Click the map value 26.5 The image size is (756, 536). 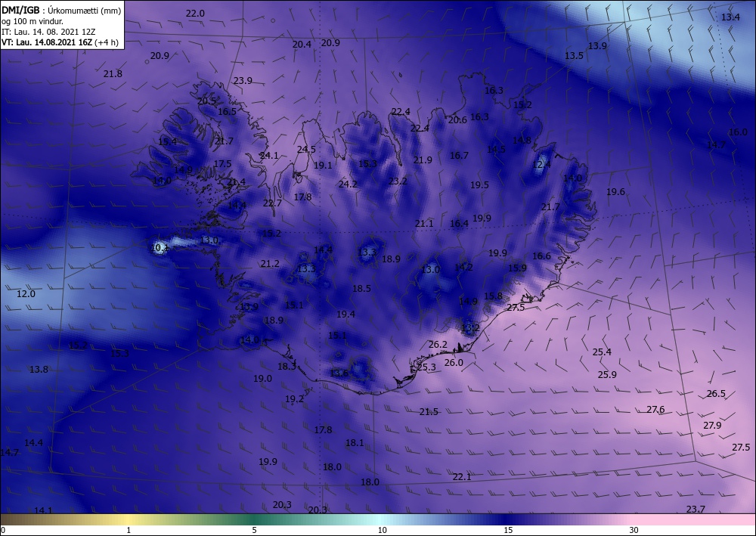point(716,394)
